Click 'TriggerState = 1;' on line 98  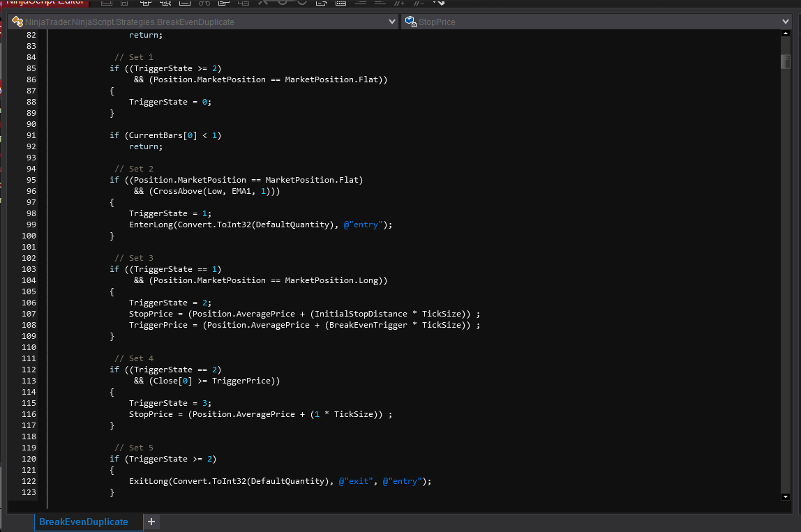tap(170, 213)
